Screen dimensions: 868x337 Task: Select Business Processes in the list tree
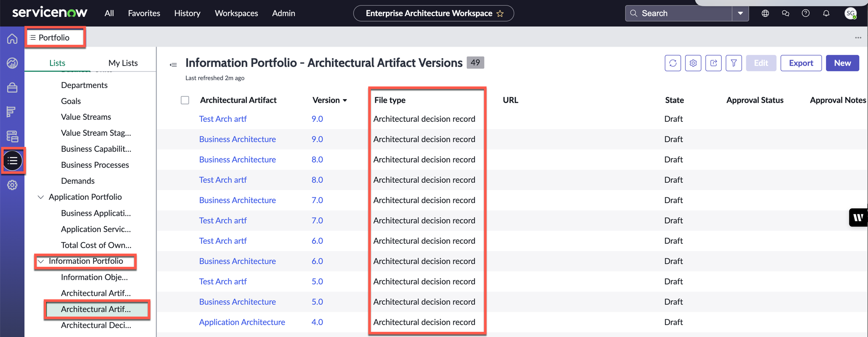95,165
